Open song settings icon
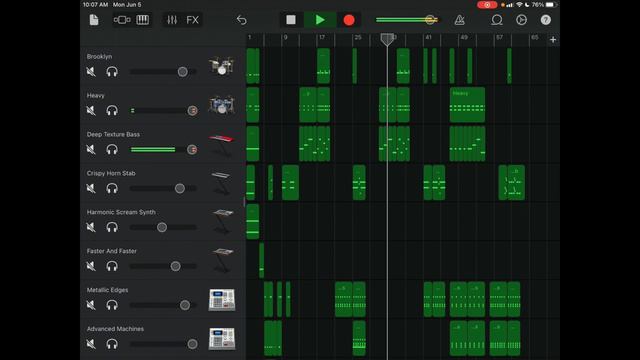640x360 pixels. [521, 20]
